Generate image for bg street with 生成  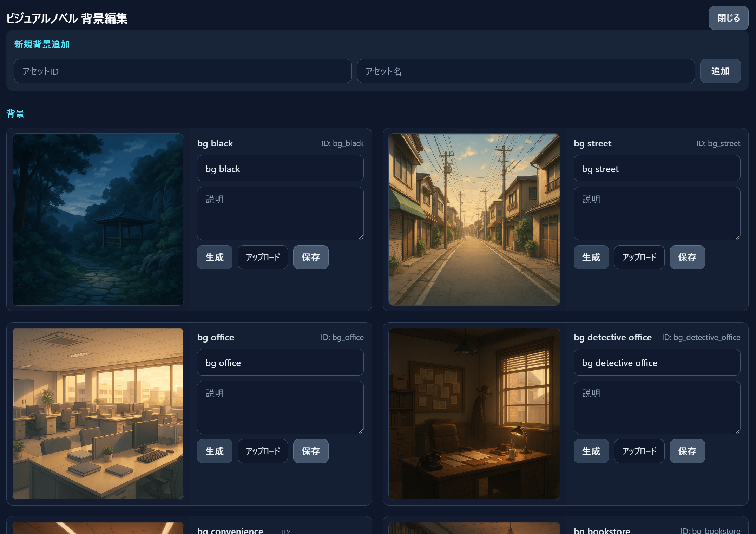click(591, 257)
